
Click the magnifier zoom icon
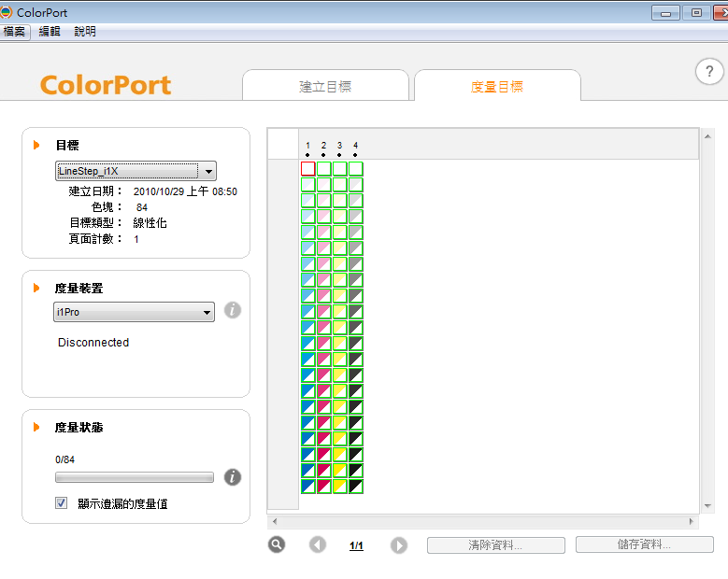[x=277, y=544]
